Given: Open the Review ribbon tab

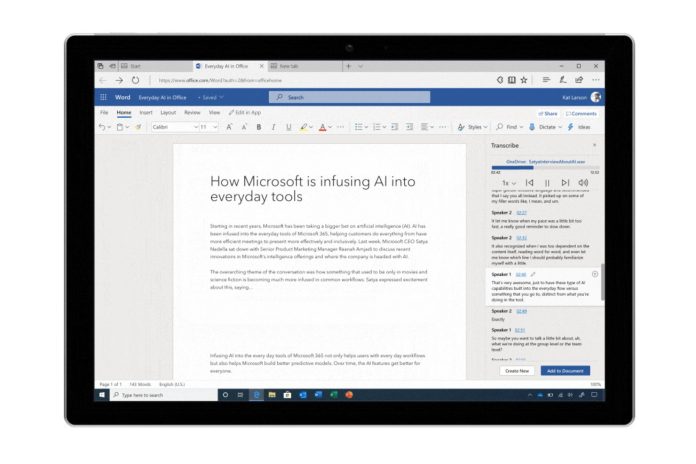Looking at the screenshot, I should 192,113.
